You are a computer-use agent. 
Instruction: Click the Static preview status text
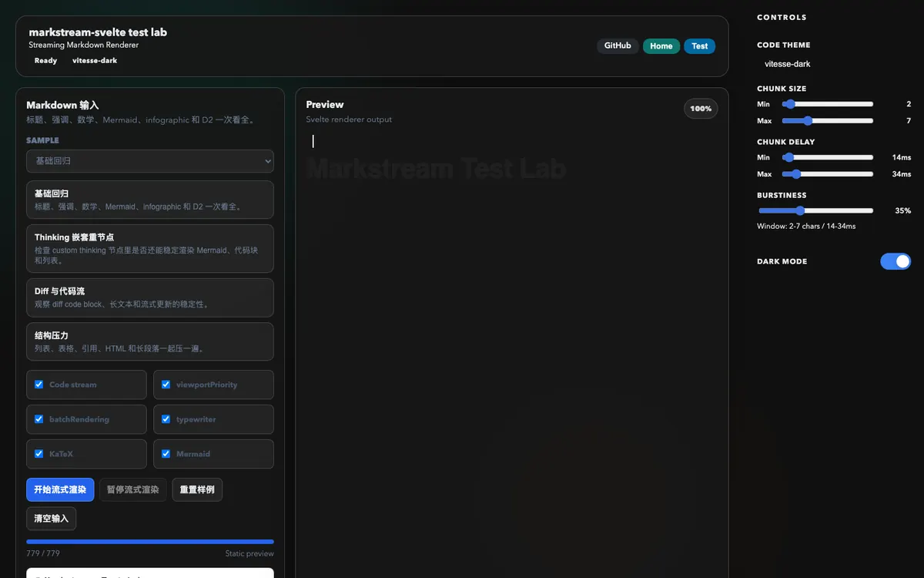[x=249, y=553]
